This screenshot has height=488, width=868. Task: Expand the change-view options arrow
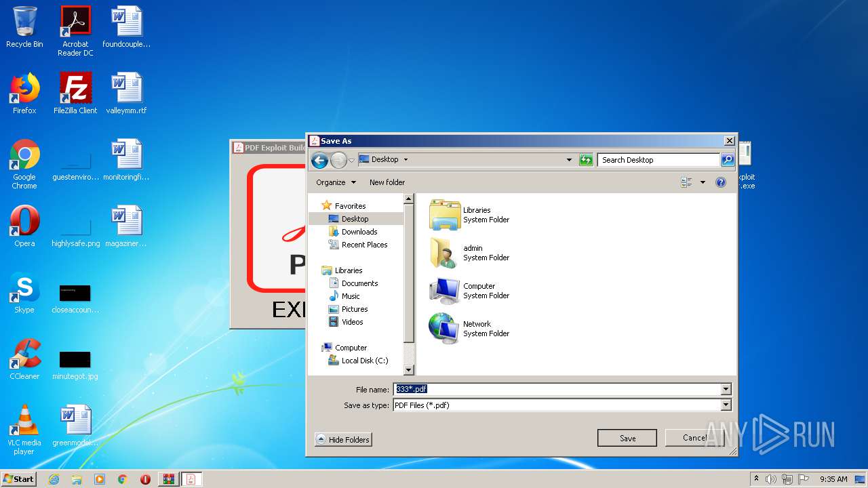click(x=703, y=182)
